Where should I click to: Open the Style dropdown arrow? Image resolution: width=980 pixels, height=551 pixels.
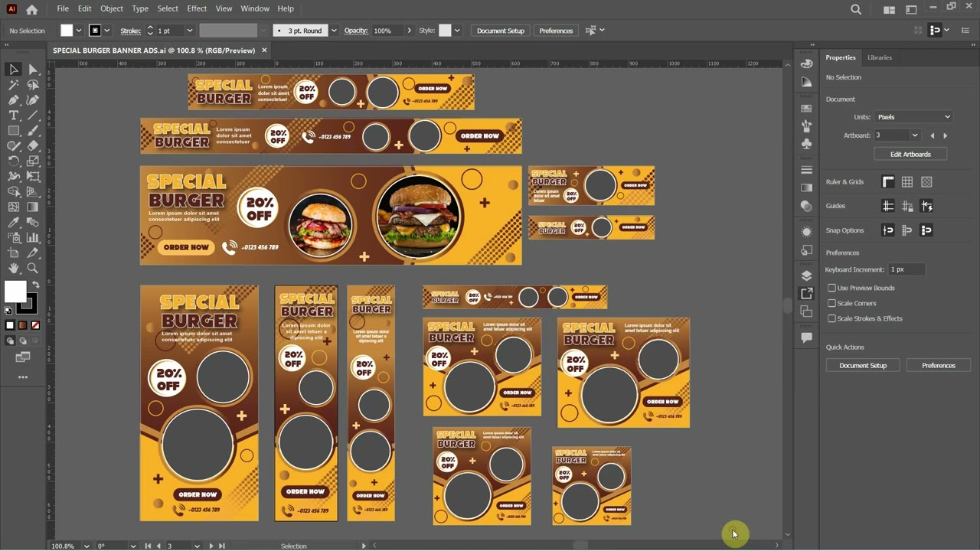pyautogui.click(x=457, y=31)
